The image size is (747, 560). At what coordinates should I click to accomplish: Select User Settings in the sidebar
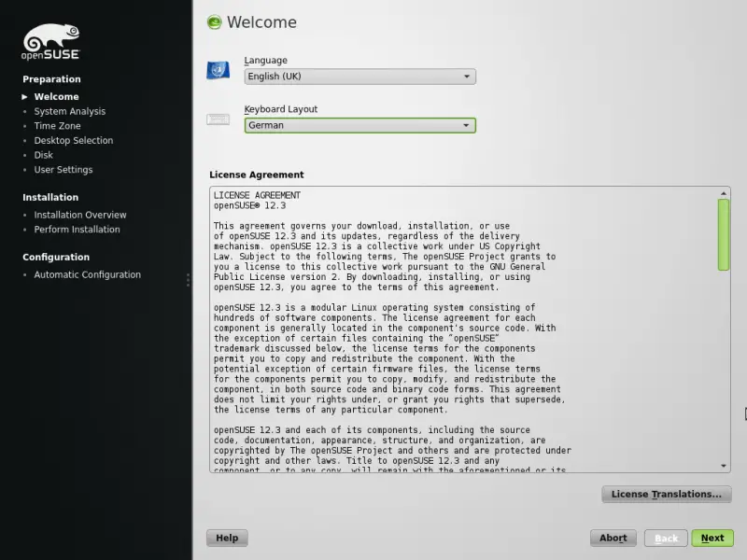tap(63, 170)
